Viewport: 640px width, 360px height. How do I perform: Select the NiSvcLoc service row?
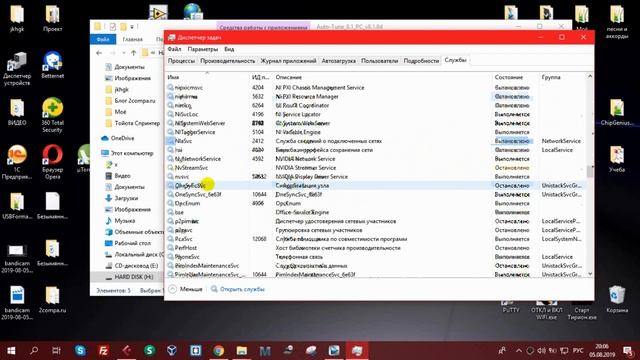376,114
